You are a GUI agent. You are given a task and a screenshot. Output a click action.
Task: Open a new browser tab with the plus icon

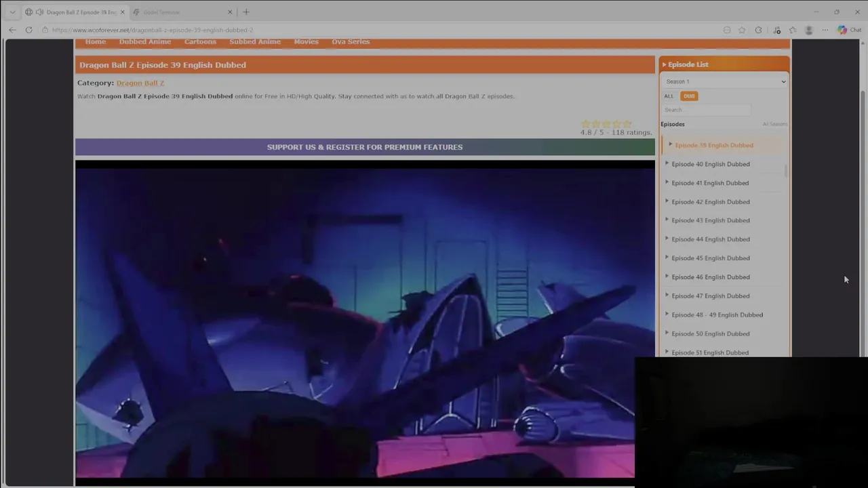coord(246,12)
